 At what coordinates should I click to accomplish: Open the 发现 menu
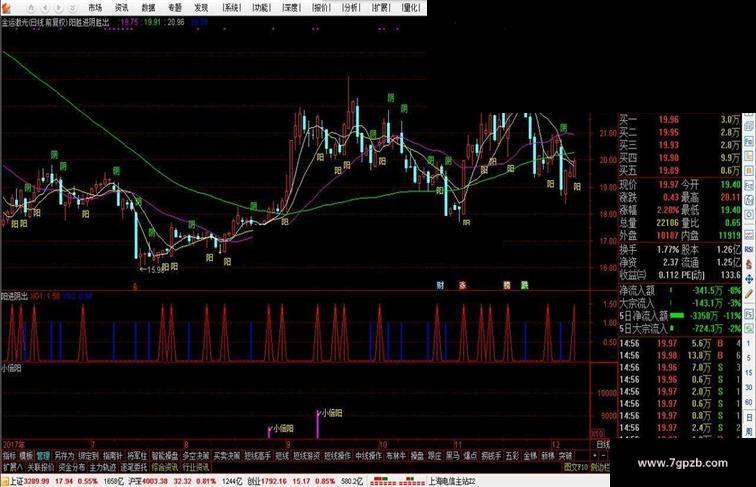[201, 8]
